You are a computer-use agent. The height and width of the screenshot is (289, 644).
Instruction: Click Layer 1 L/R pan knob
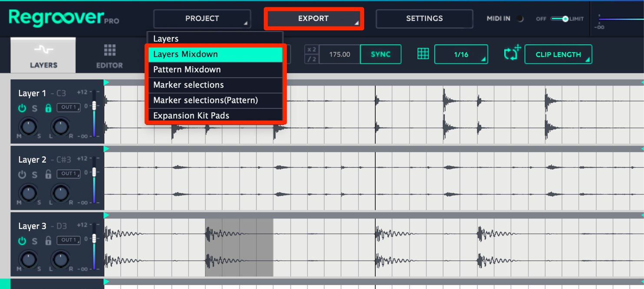coord(60,127)
